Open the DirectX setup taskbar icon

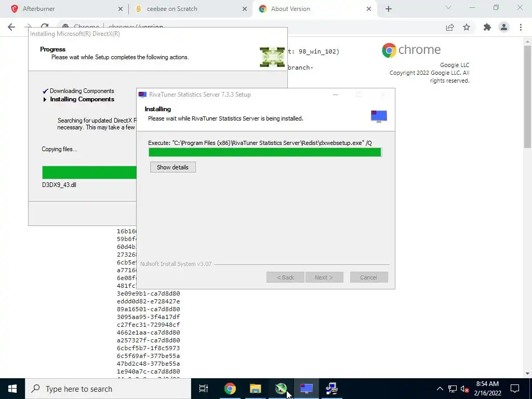click(281, 389)
